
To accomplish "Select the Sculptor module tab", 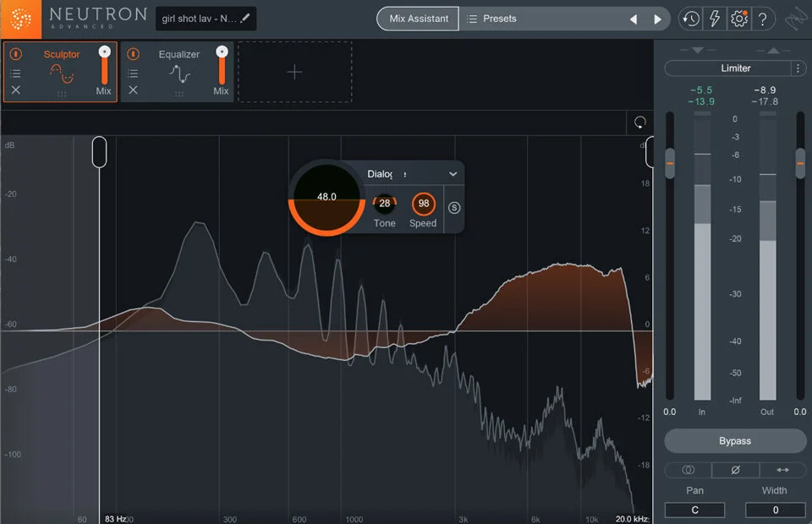I will pyautogui.click(x=61, y=71).
